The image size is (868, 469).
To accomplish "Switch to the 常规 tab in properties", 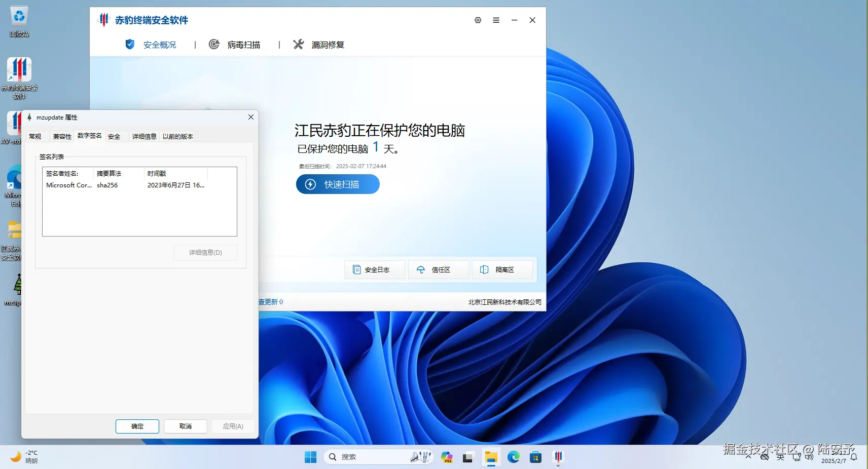I will 35,136.
